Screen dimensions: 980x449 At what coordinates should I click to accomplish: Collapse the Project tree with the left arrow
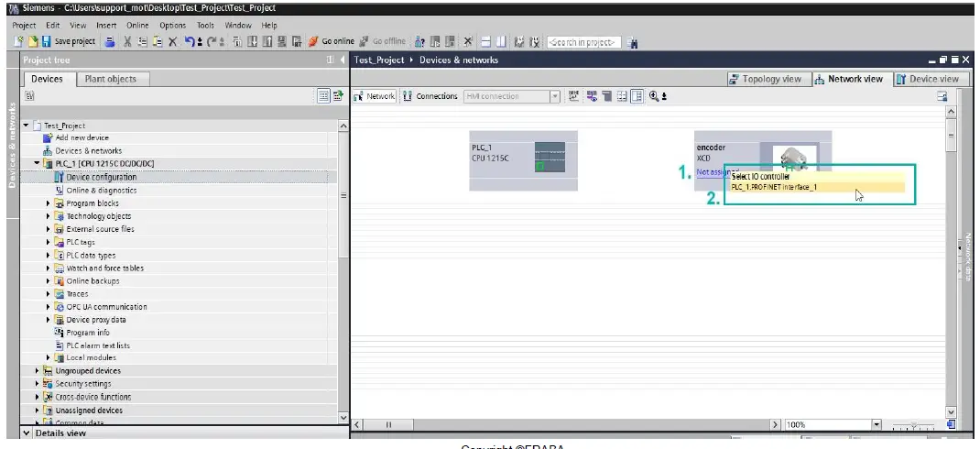point(343,60)
